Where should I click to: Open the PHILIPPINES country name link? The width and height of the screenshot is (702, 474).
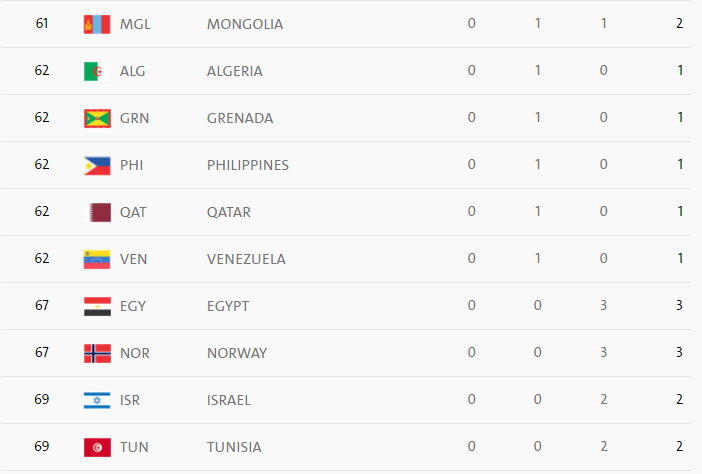(248, 165)
